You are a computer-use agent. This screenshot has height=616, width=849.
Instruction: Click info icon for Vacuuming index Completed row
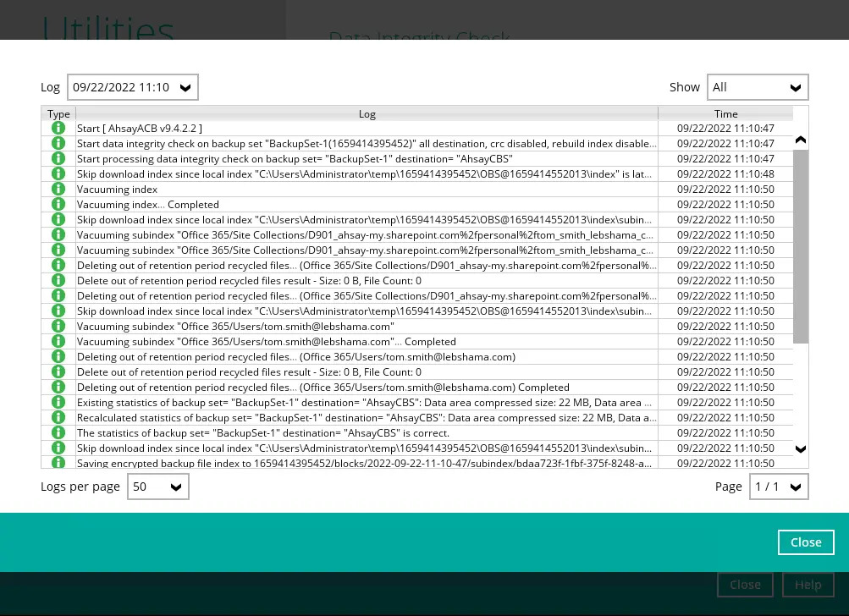pos(58,205)
